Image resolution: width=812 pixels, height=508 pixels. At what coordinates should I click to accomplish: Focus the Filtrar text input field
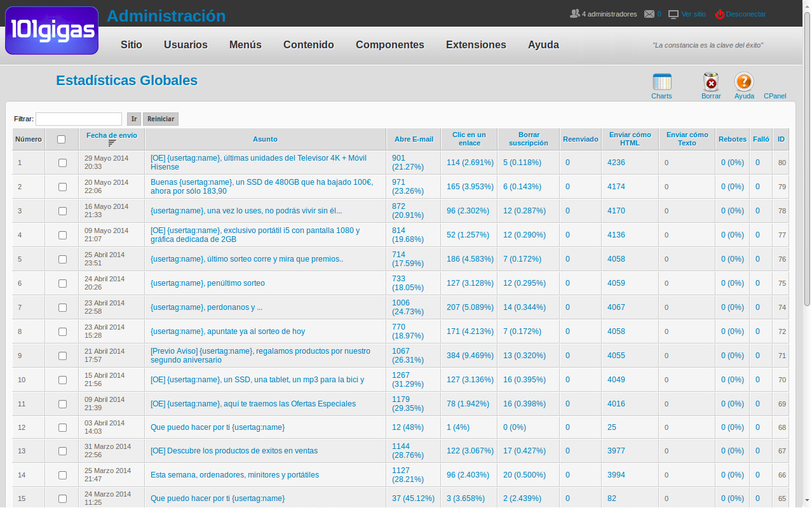coord(79,119)
